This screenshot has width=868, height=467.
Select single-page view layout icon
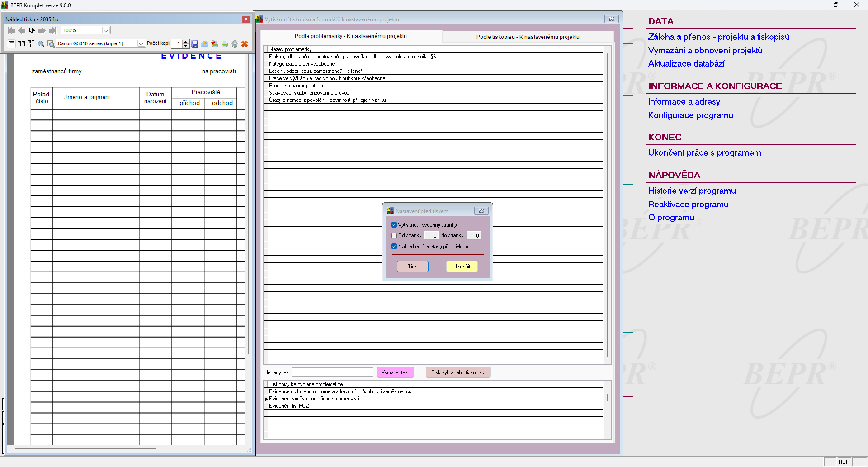pos(12,44)
